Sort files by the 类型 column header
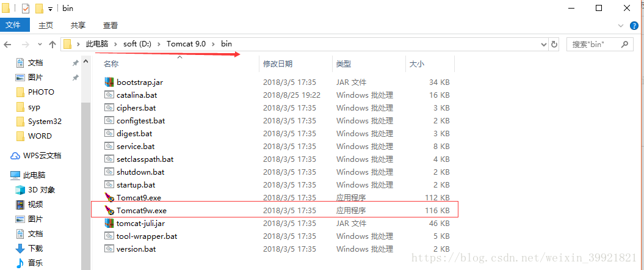644x270 pixels. [x=343, y=64]
